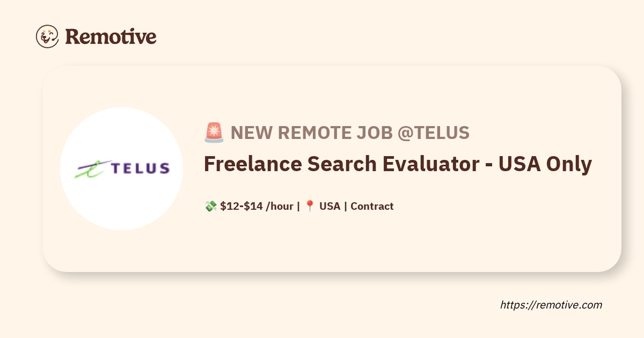Click the USA location label beside pin
Image resolution: width=644 pixels, height=338 pixels.
(330, 206)
